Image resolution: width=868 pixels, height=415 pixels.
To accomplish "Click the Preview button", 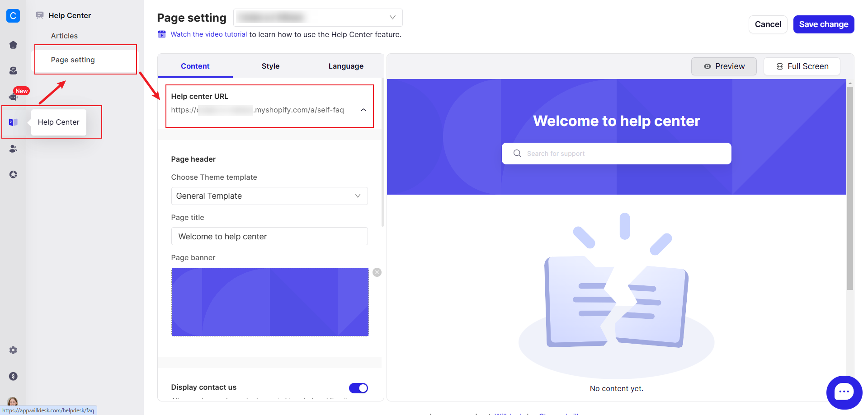I will pos(724,66).
